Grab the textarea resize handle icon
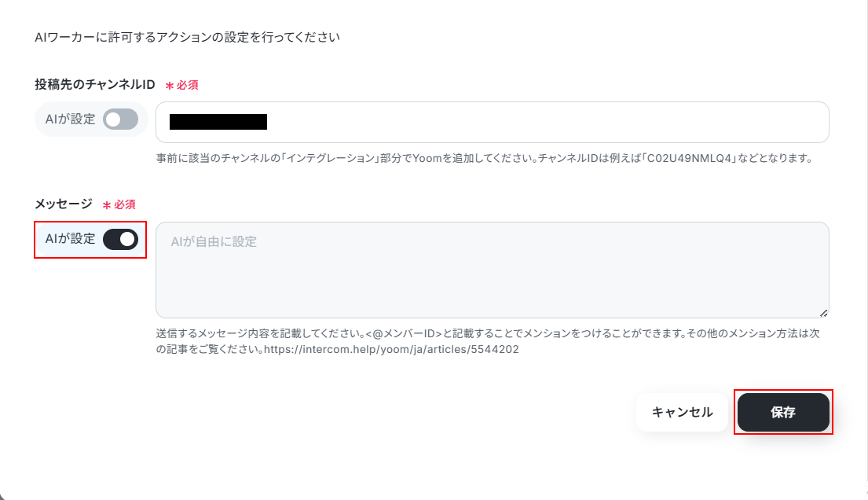The width and height of the screenshot is (868, 500). pos(824,313)
